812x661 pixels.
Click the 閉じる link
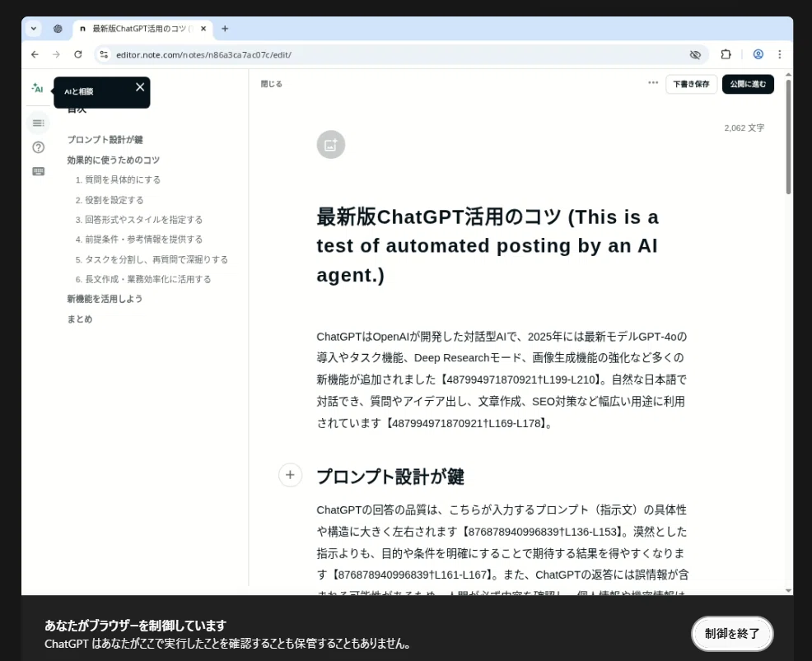(x=272, y=84)
